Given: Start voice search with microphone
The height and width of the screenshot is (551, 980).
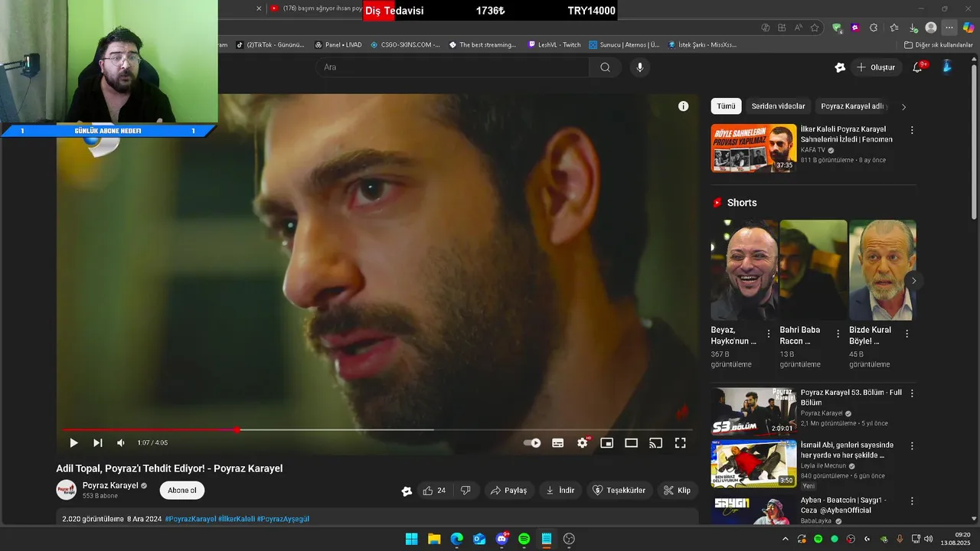Looking at the screenshot, I should (x=640, y=67).
